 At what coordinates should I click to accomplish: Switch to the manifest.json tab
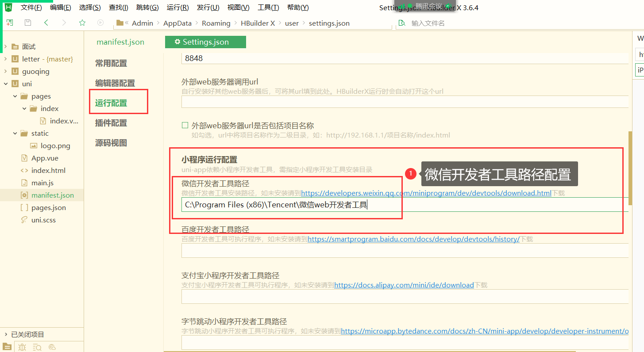[120, 42]
